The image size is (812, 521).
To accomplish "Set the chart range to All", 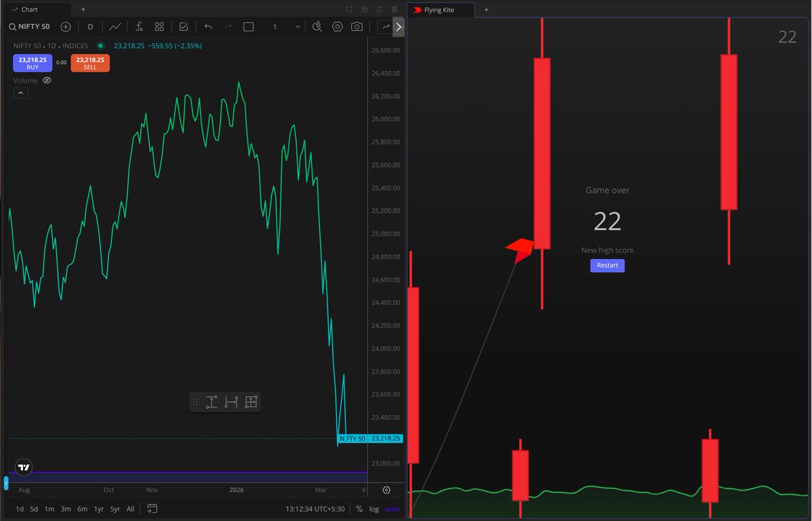I will click(130, 509).
